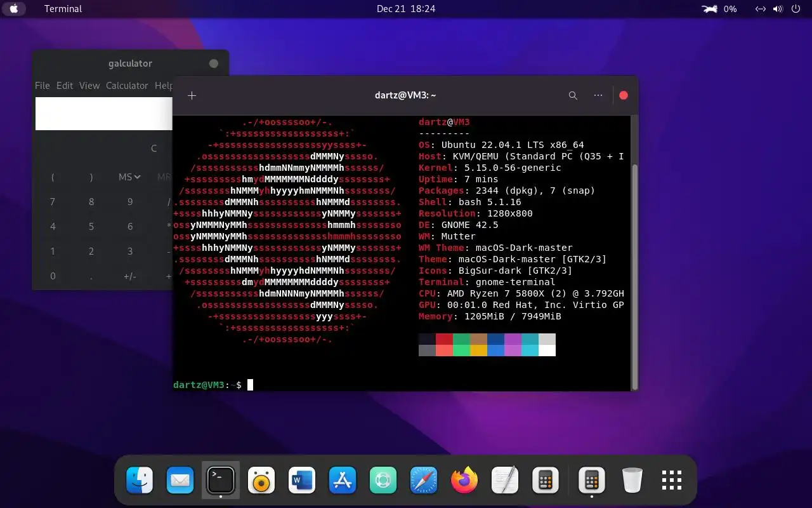Open a new tab with the terminal plus button
The width and height of the screenshot is (812, 508).
pyautogui.click(x=192, y=95)
